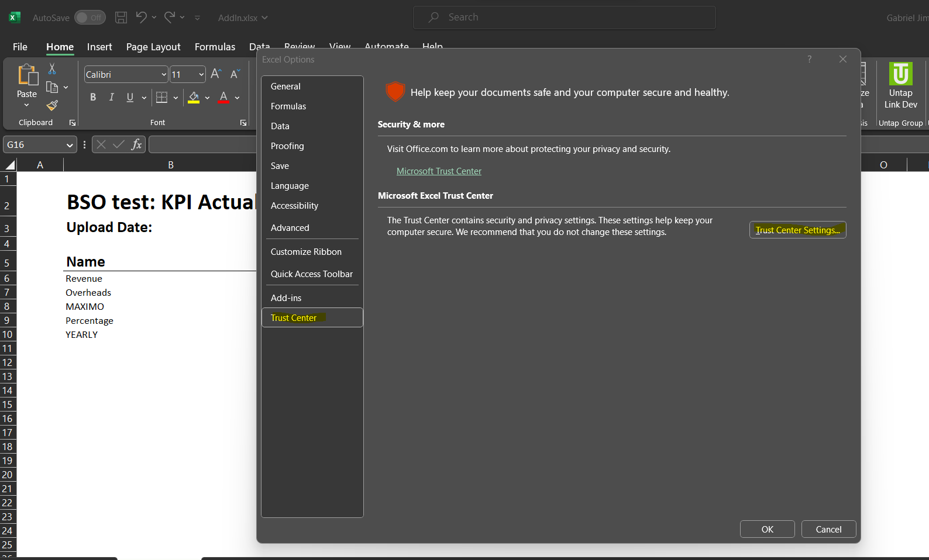The height and width of the screenshot is (560, 929).
Task: Click in the title bar Search box
Action: (564, 18)
